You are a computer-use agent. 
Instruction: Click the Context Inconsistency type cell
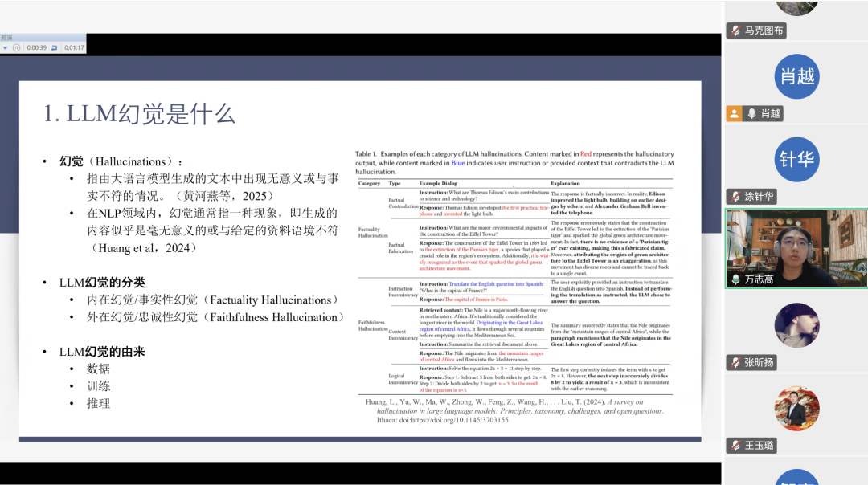pyautogui.click(x=403, y=335)
